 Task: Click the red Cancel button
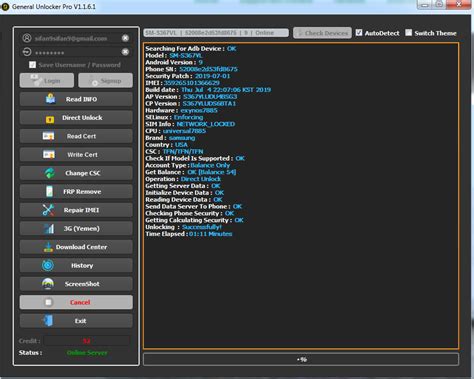tap(76, 302)
